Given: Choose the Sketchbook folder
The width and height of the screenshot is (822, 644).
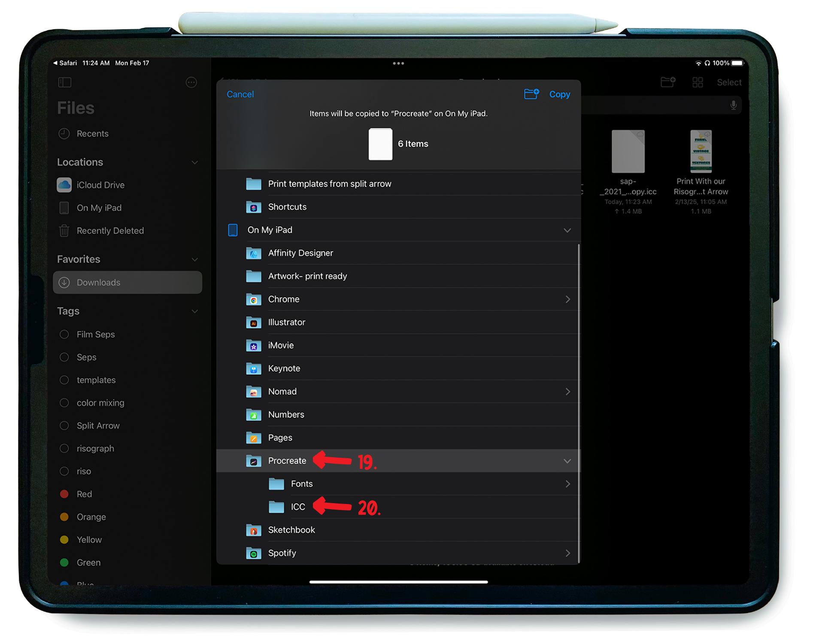Looking at the screenshot, I should (x=397, y=530).
